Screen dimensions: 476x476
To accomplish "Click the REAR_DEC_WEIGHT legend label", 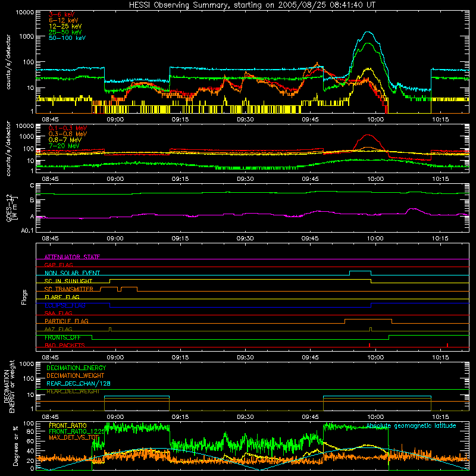I will [73, 392].
